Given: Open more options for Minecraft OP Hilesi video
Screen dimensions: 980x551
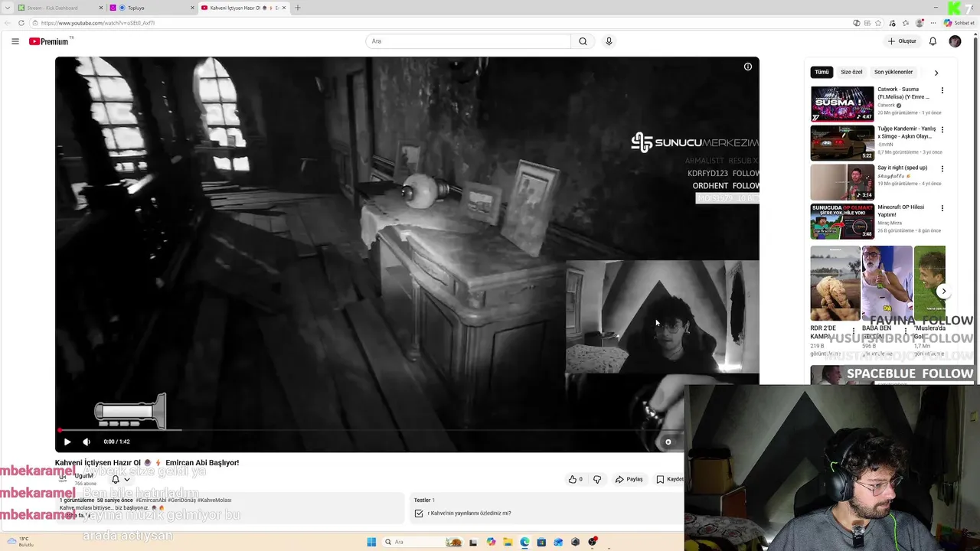Looking at the screenshot, I should (942, 208).
